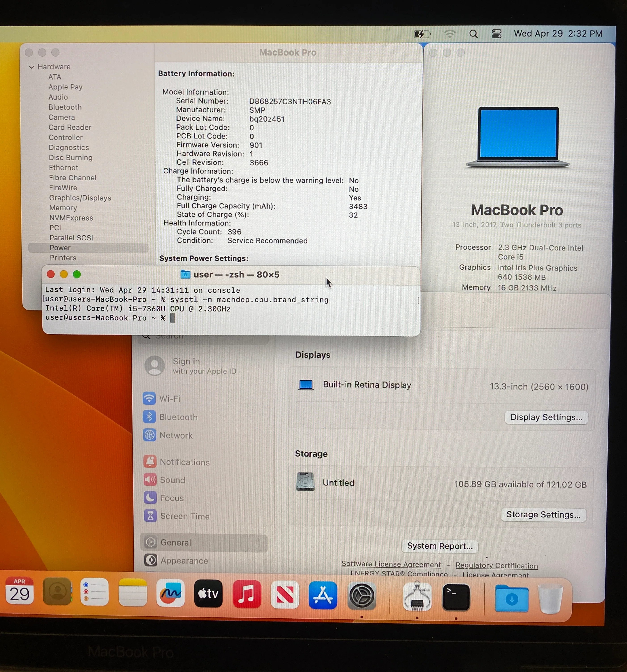
Task: Click the Storage Settings… button
Action: coord(543,514)
